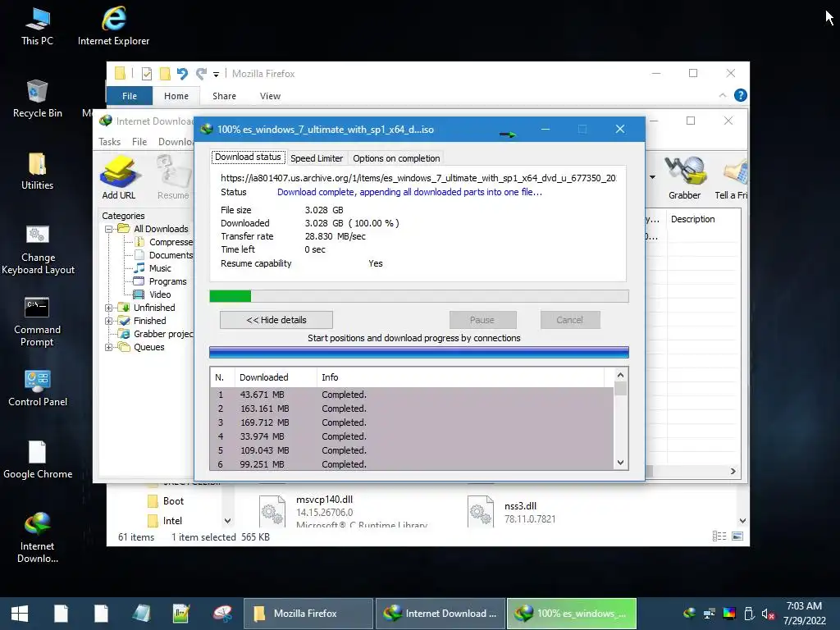Open the Explorer Share ribbon tab
Image resolution: width=840 pixels, height=630 pixels.
[224, 96]
